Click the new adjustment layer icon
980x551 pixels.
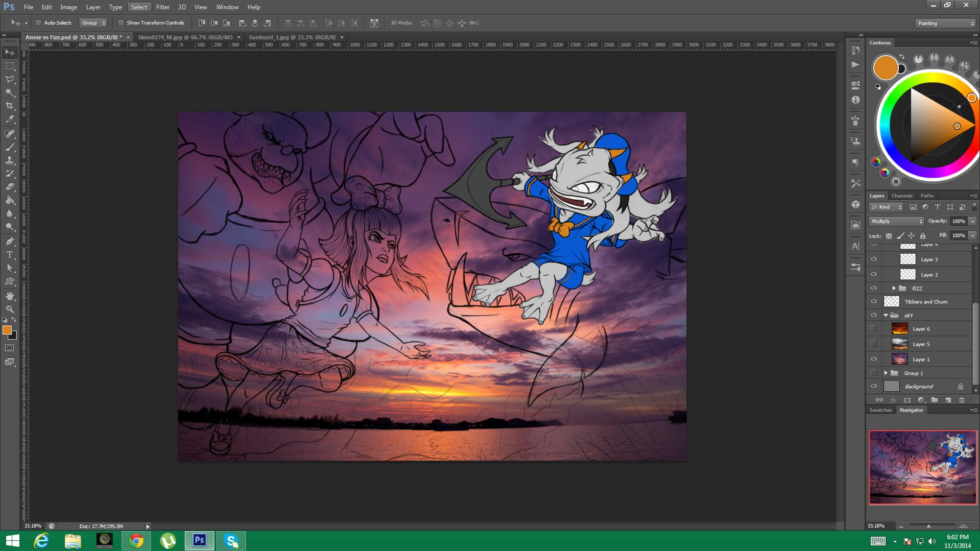[921, 400]
